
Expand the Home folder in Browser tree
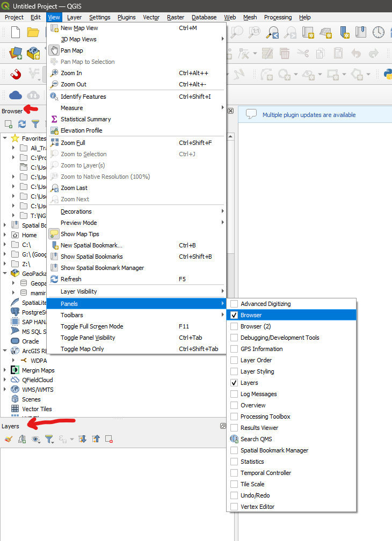click(x=5, y=235)
